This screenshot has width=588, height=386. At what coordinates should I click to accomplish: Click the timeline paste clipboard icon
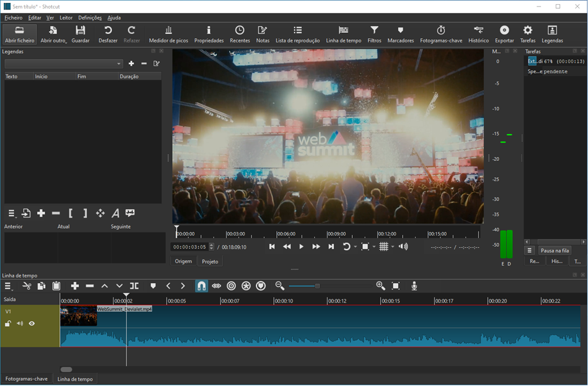click(x=56, y=286)
